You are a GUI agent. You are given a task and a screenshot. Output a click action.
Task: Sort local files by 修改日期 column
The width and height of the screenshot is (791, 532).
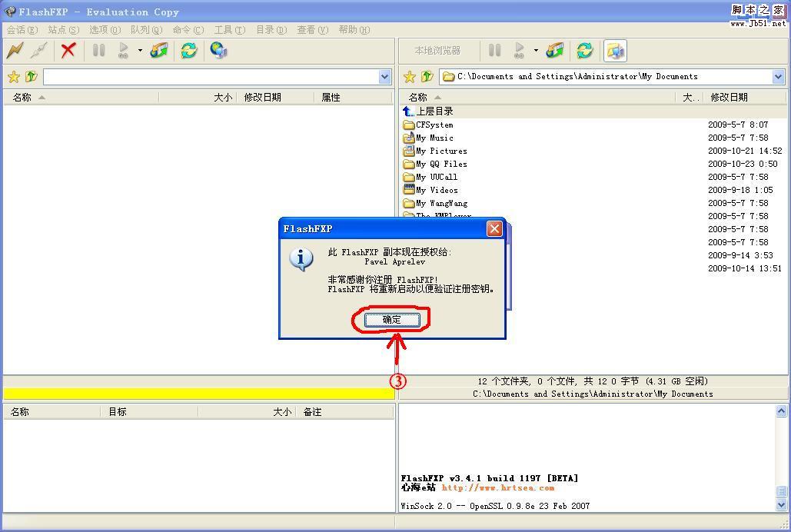[x=729, y=98]
